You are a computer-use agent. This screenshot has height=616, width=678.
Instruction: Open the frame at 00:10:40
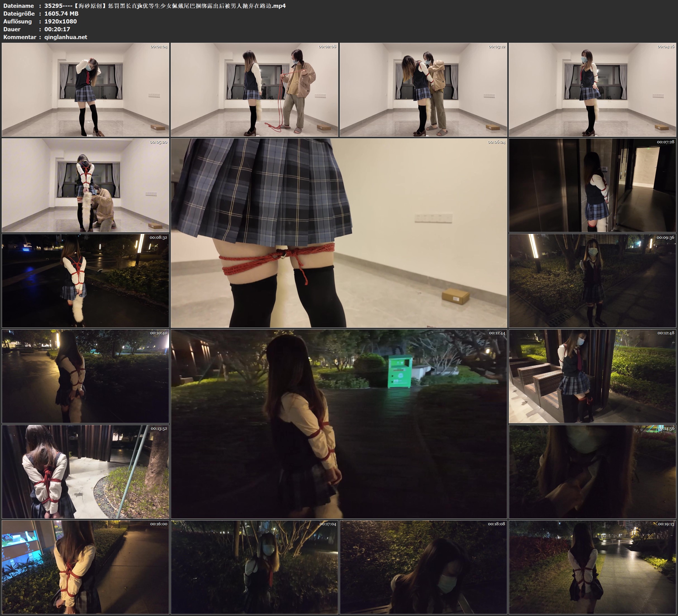tap(85, 376)
